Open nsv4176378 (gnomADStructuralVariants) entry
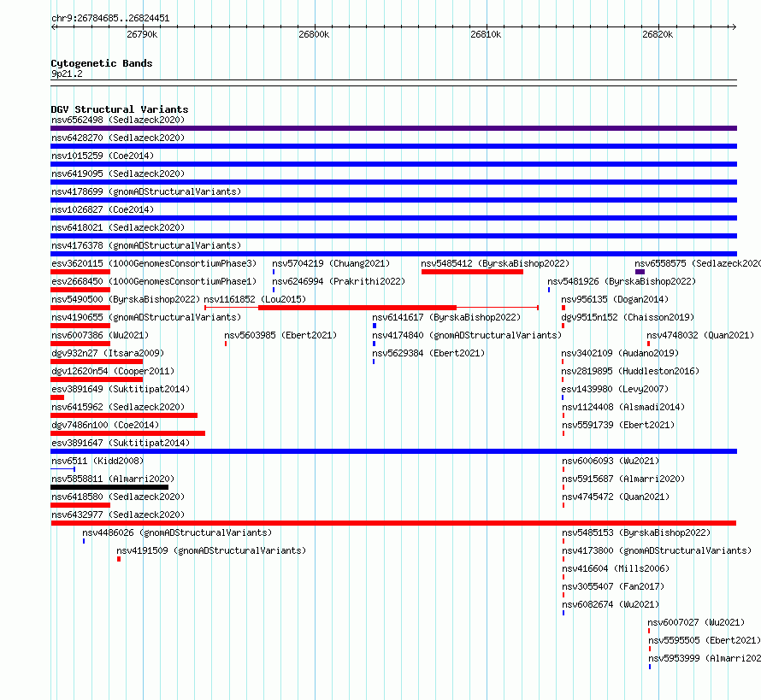 (x=146, y=245)
